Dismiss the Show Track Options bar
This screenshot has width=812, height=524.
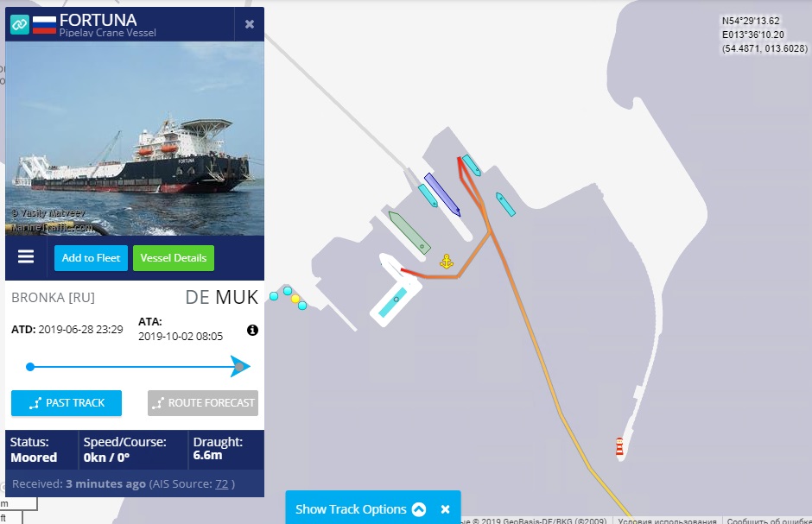coord(446,509)
